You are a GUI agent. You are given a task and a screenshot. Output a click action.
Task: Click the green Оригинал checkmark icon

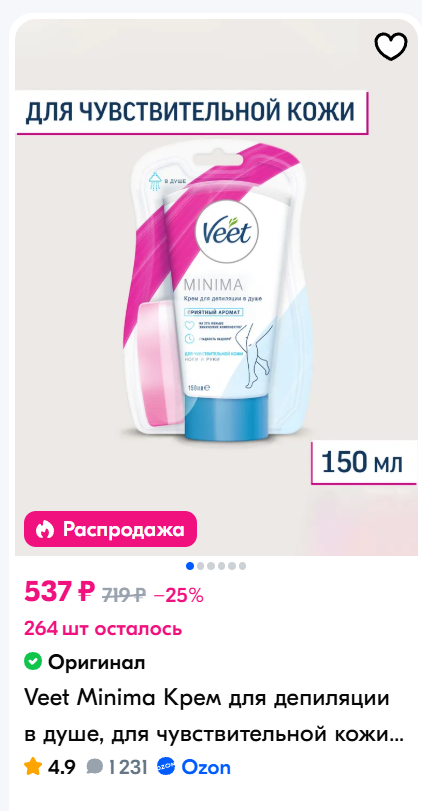pyautogui.click(x=33, y=661)
